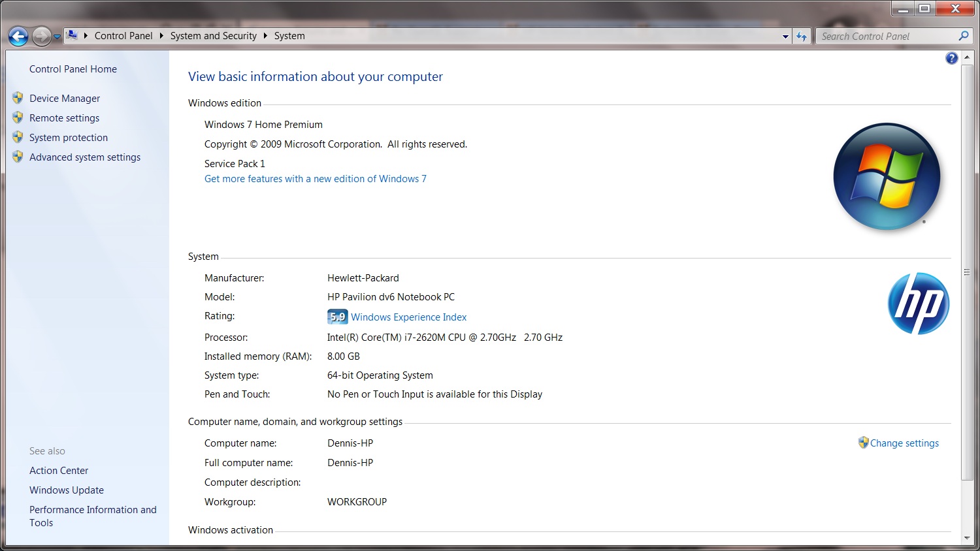Click the shield icon beside Device Manager
Viewport: 980px width, 551px height.
18,98
